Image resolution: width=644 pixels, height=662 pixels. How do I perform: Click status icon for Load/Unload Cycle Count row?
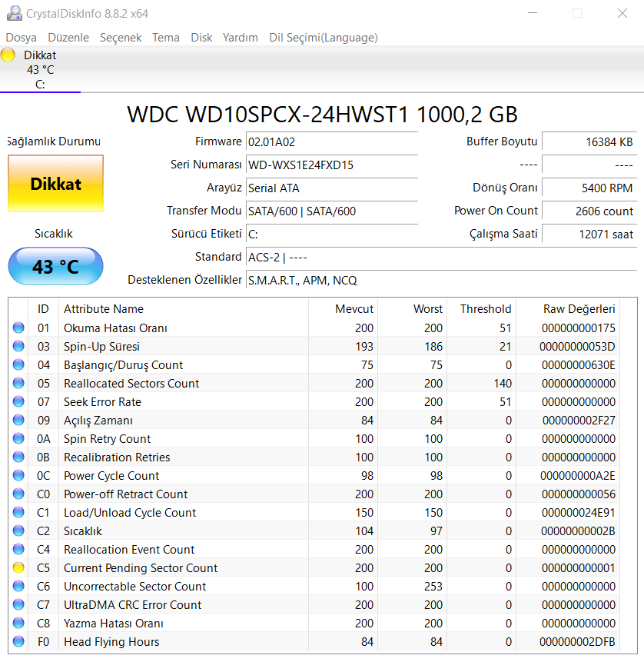click(18, 512)
